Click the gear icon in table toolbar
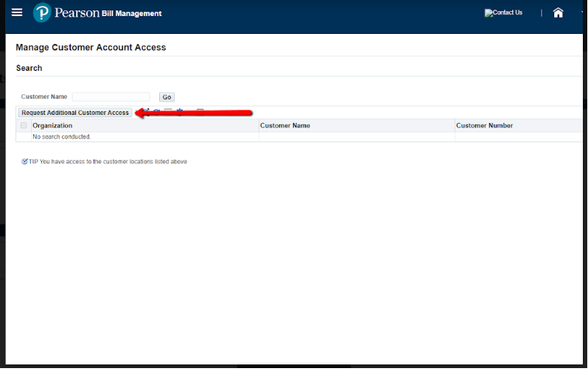 tap(179, 112)
